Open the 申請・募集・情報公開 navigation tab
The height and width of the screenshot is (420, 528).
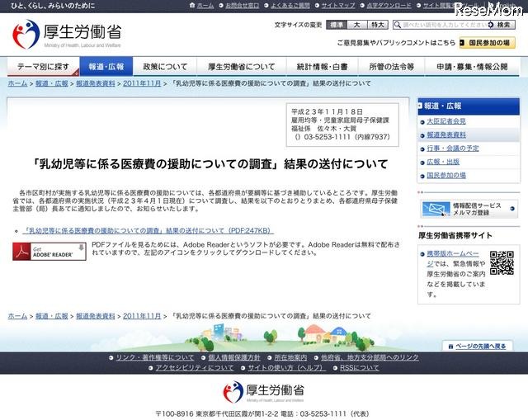(x=482, y=67)
